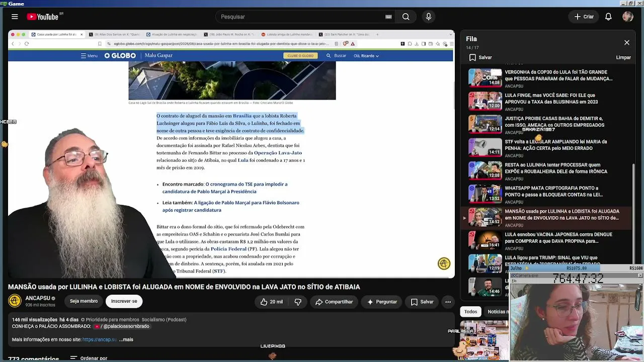Close the Fila queue panel
Screen dimensions: 644x362
(627, 43)
